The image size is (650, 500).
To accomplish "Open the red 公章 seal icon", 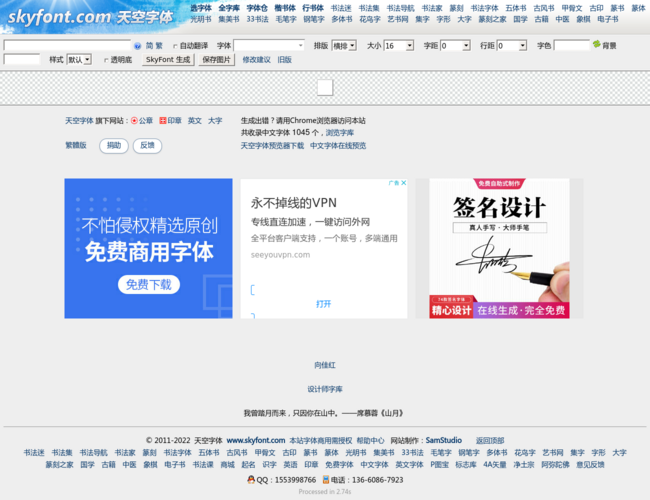I will click(134, 121).
